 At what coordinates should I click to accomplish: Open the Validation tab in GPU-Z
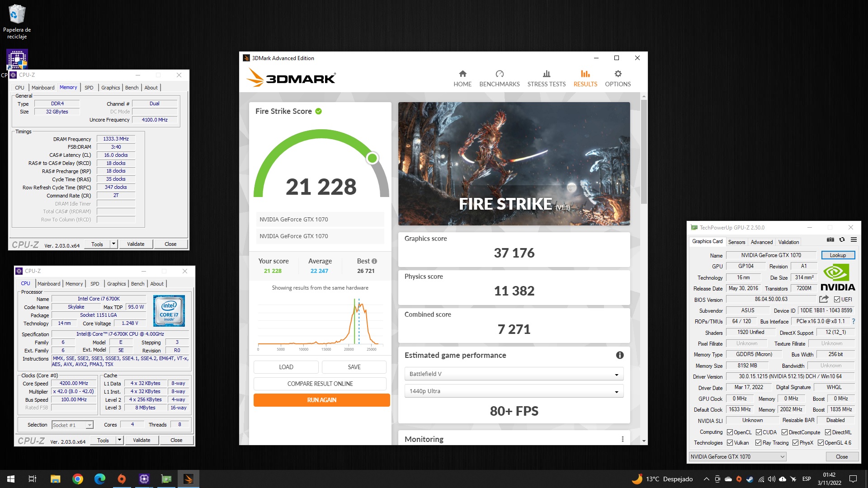click(788, 242)
